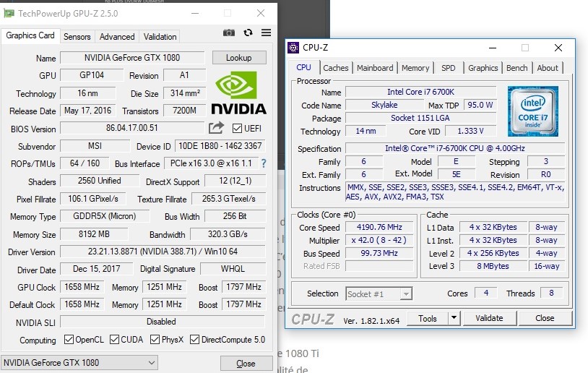This screenshot has width=588, height=373.
Task: Click the CPU-Z title bar icon
Action: pos(293,48)
